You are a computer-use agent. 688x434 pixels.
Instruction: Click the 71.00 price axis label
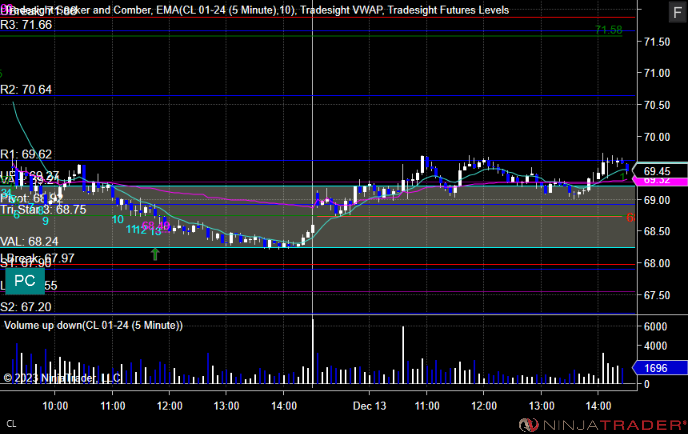click(x=657, y=73)
